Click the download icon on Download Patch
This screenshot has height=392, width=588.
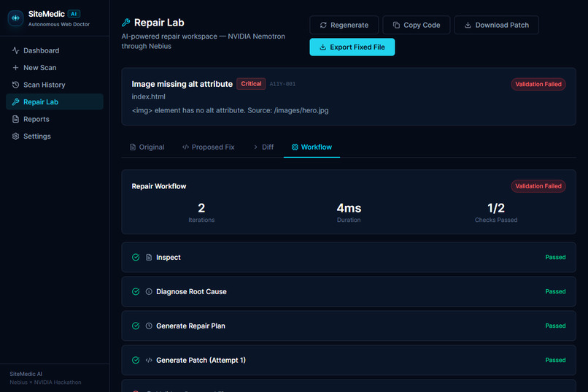pos(468,25)
